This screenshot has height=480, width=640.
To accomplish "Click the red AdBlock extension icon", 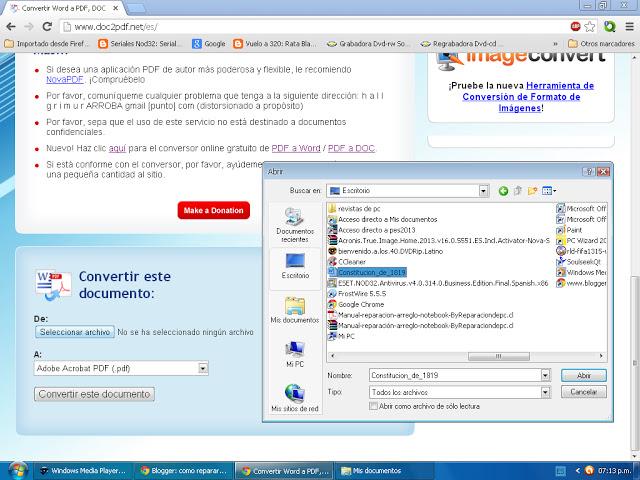I will [576, 27].
